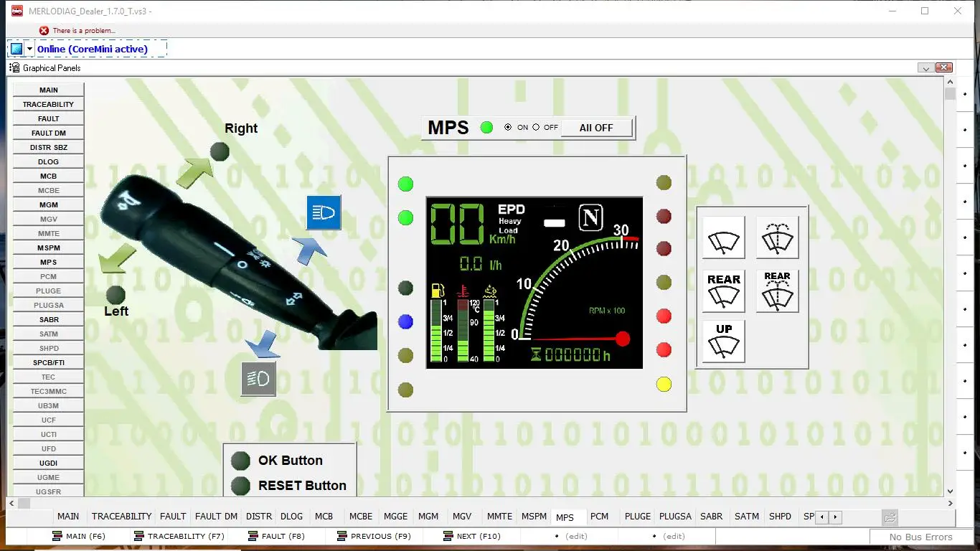Activate the front windshield washer icon
The width and height of the screenshot is (980, 551).
(777, 237)
